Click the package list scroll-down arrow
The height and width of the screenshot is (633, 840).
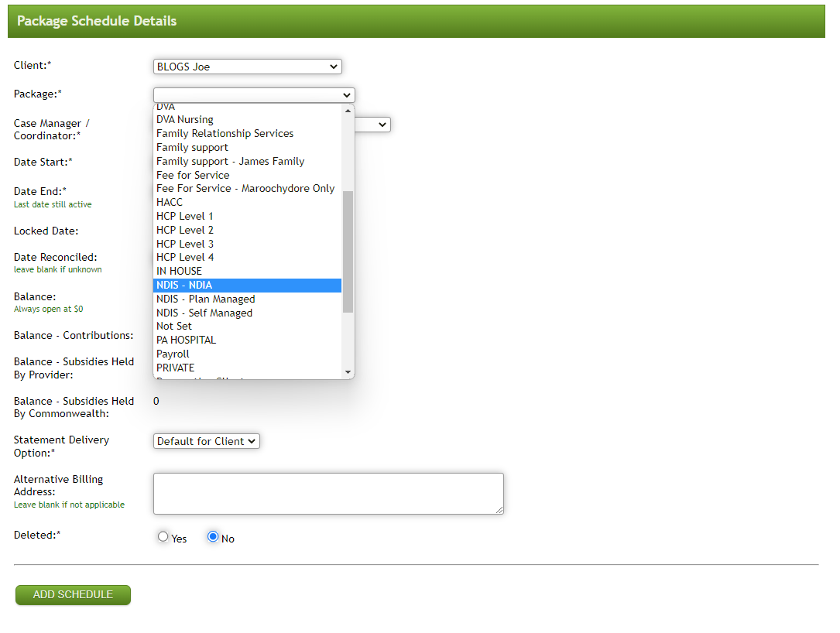click(x=348, y=372)
